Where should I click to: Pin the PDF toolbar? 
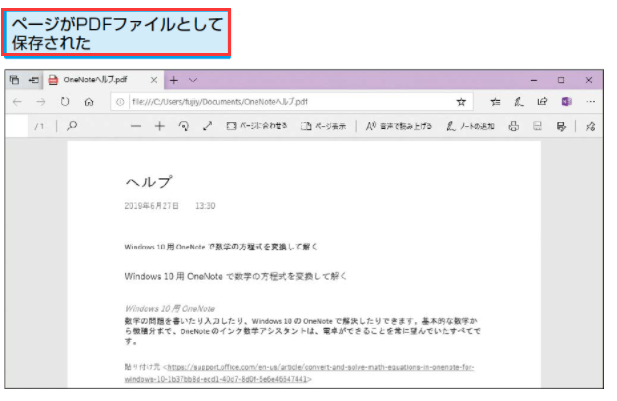coord(590,126)
